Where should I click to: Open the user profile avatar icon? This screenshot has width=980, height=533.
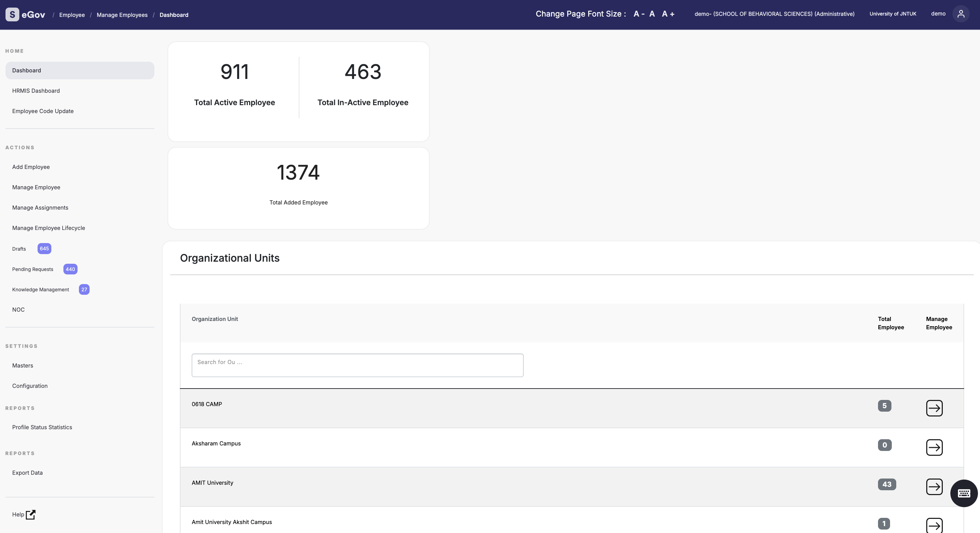click(961, 14)
